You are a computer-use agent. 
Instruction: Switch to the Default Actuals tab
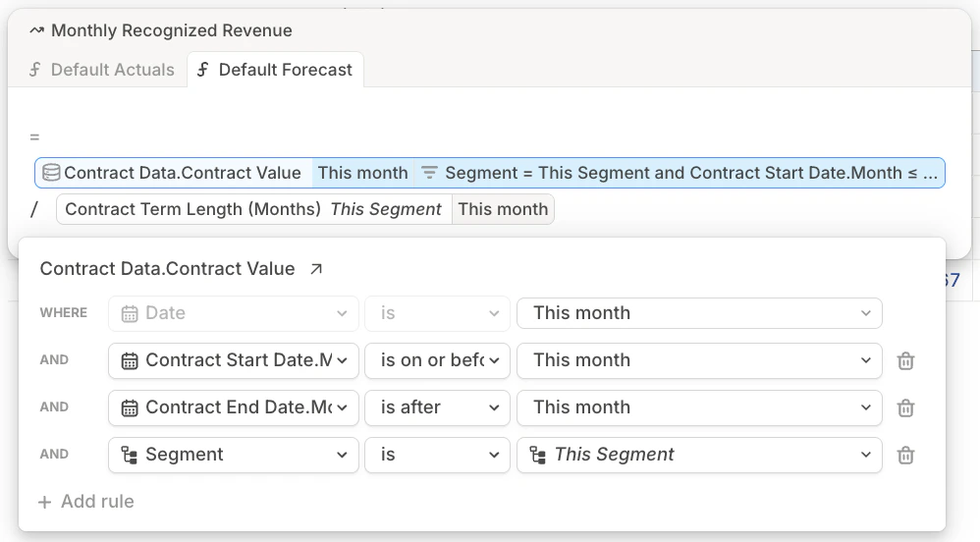click(101, 70)
